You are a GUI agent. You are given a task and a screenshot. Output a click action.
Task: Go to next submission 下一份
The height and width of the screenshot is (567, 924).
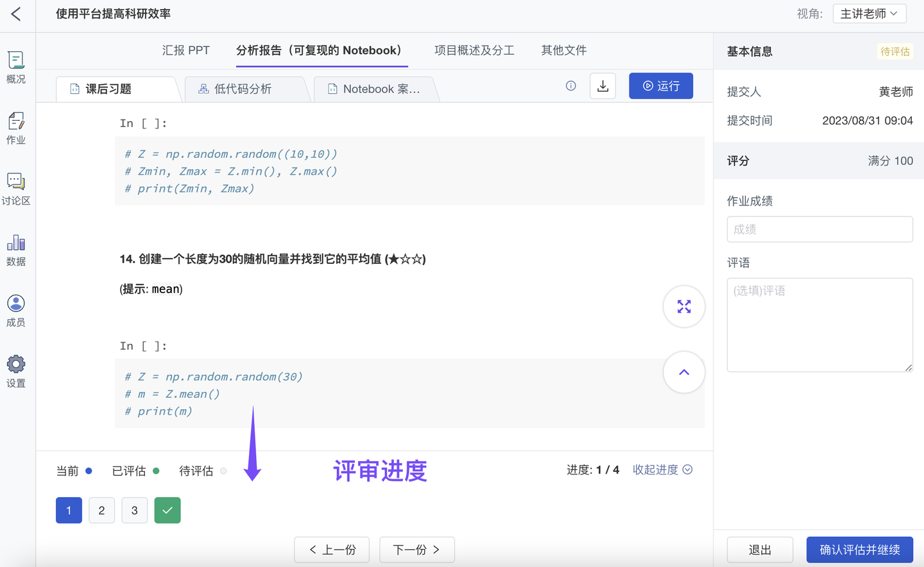click(x=417, y=550)
